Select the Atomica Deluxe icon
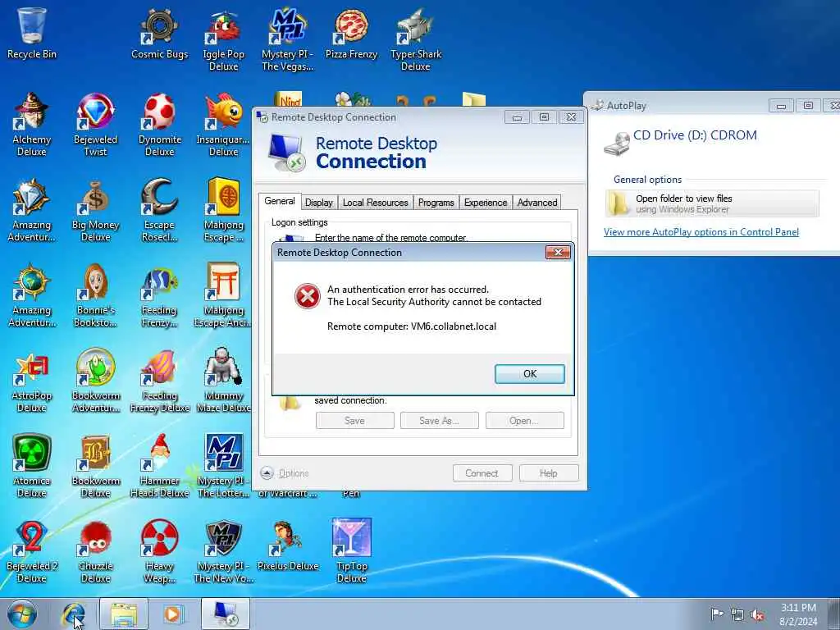 (x=32, y=466)
